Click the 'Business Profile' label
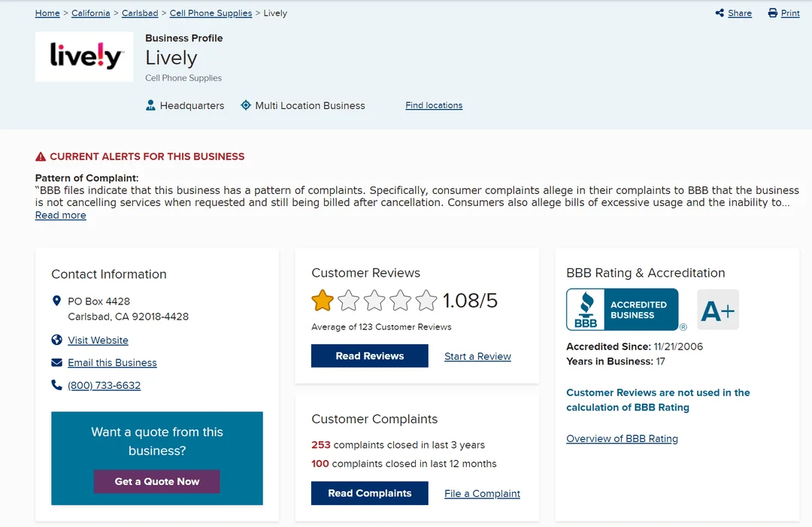 [x=184, y=38]
